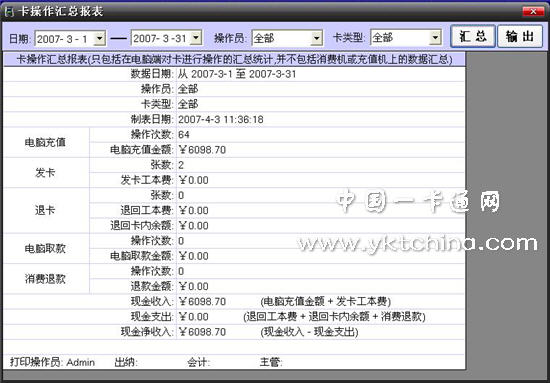This screenshot has width=550, height=383.
Task: Select the 电脑取款 category cell
Action: click(x=46, y=248)
